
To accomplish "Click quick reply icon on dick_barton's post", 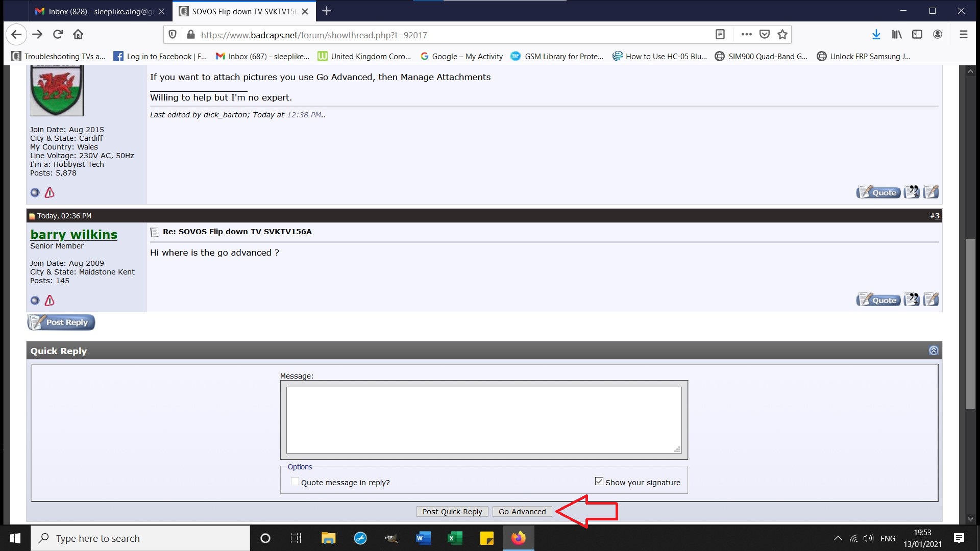I will [931, 192].
